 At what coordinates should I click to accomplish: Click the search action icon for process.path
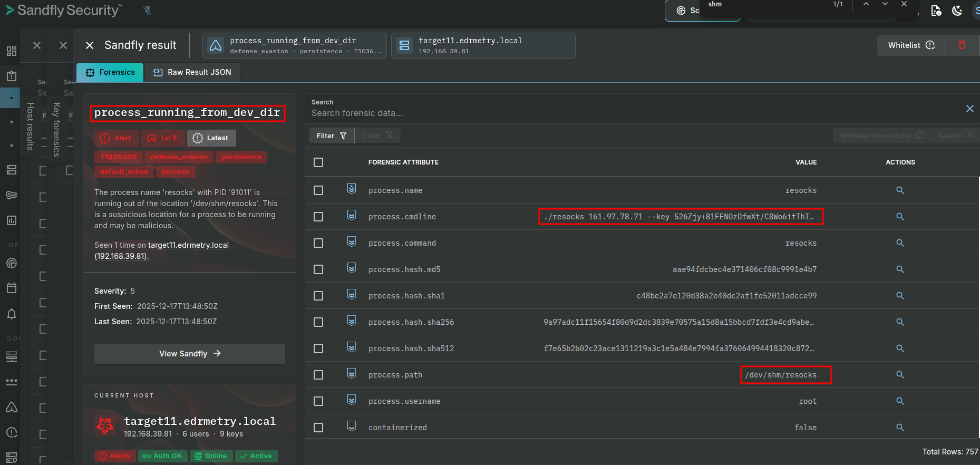coord(900,375)
